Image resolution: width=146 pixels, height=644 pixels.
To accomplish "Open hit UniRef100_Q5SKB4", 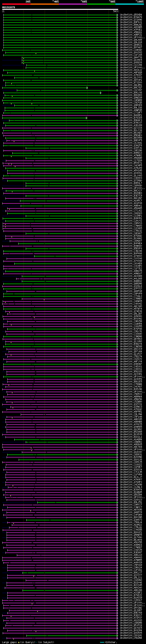I will click(131, 15).
